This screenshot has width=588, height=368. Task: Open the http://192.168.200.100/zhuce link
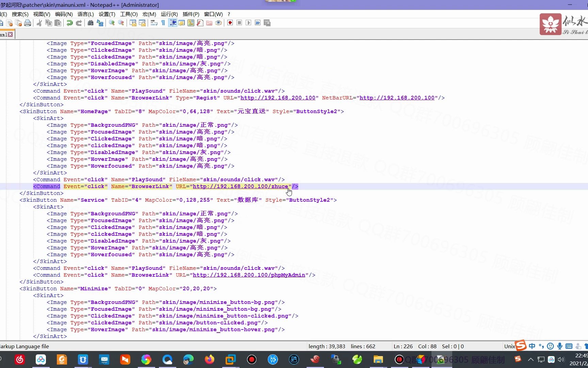coord(241,186)
